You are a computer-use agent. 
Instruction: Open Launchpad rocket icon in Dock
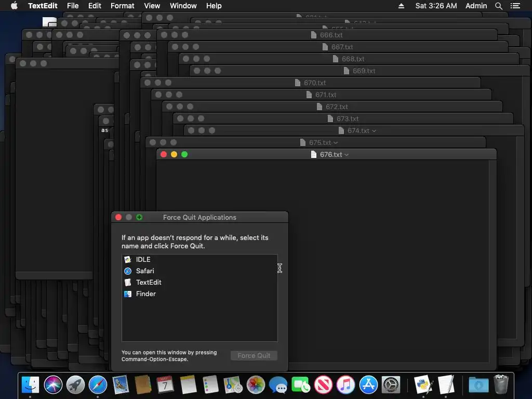[75, 385]
